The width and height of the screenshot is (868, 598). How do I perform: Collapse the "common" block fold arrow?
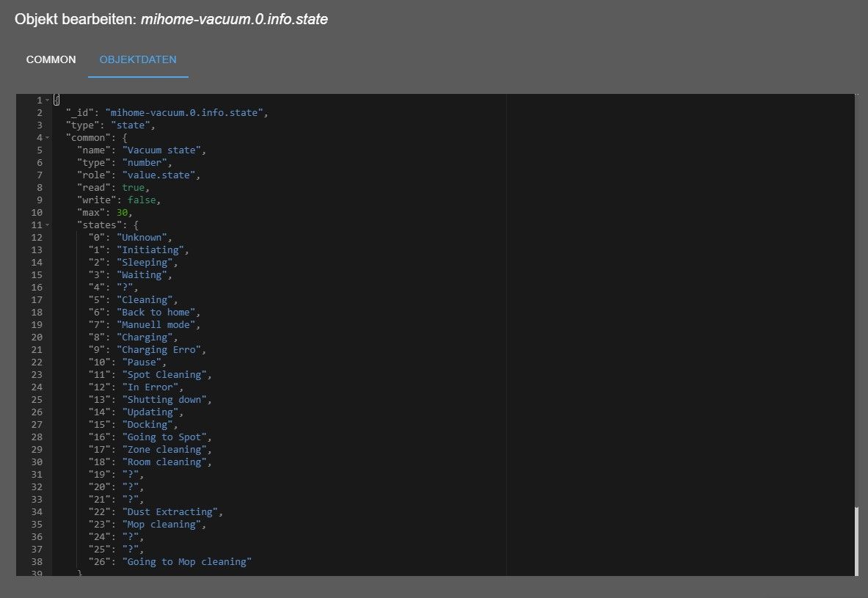point(47,137)
